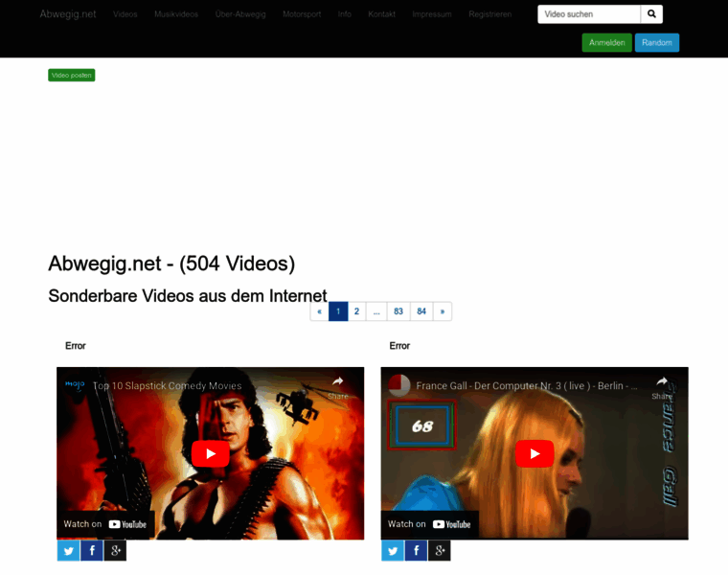
Task: Open WatchMojo channel icon on Slapstick video
Action: coord(75,385)
